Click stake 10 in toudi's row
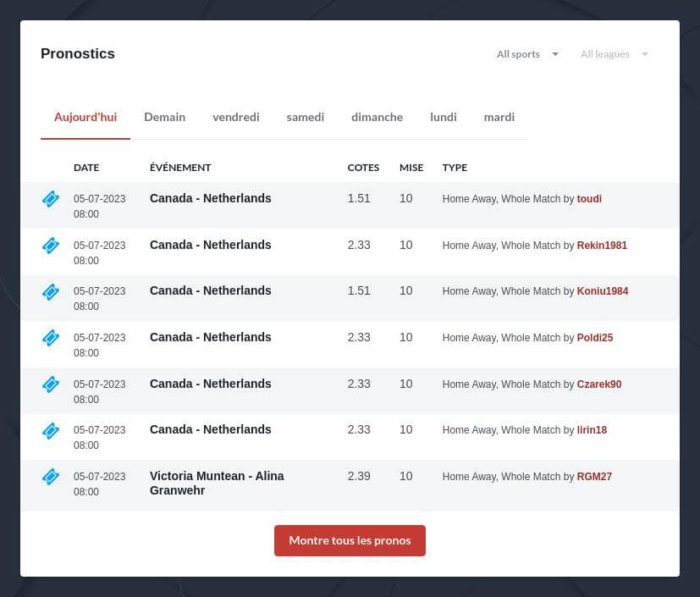700x597 pixels. point(405,198)
